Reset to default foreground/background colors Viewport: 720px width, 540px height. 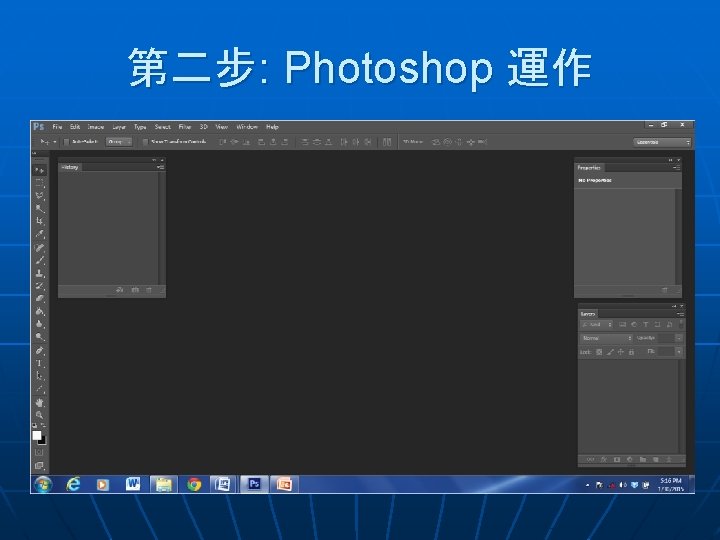[35, 426]
